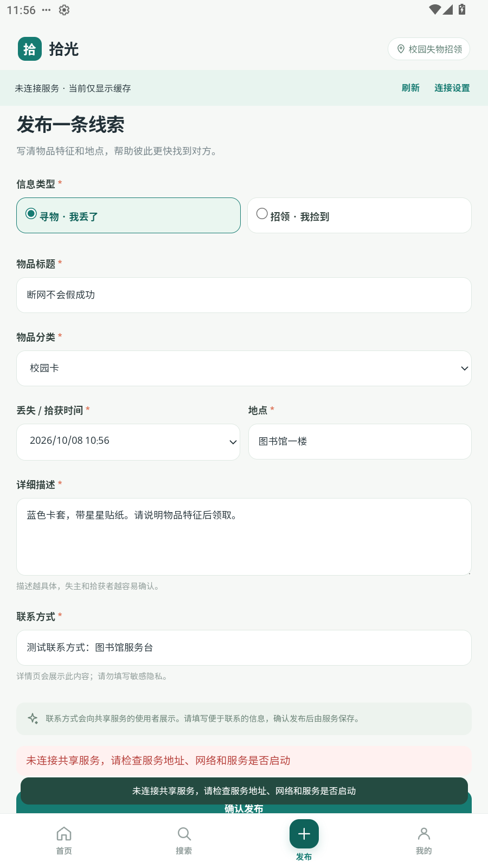Viewport: 488px width, 868px height.
Task: Tap the 发布一条线索 heading
Action: point(70,125)
